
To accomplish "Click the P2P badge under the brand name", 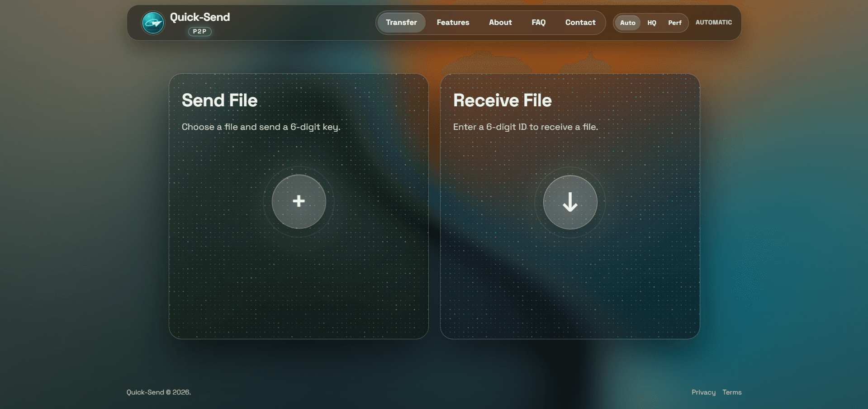I will point(199,32).
